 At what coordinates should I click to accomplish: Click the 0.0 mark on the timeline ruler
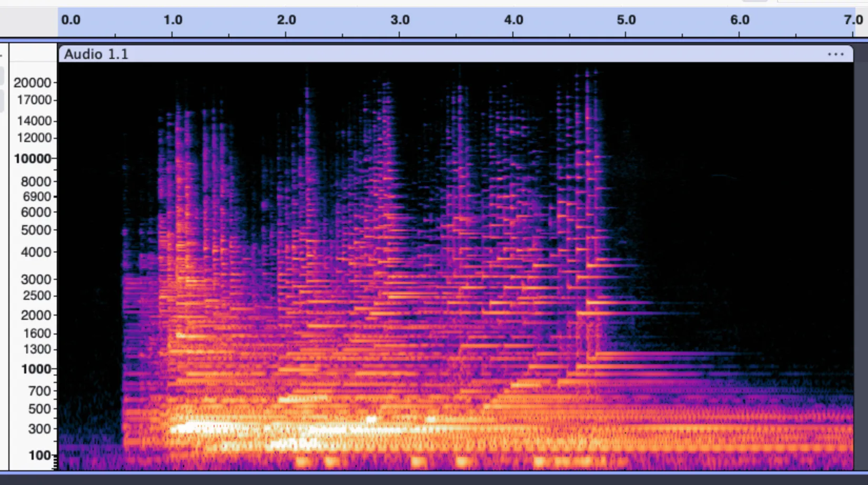[x=70, y=20]
